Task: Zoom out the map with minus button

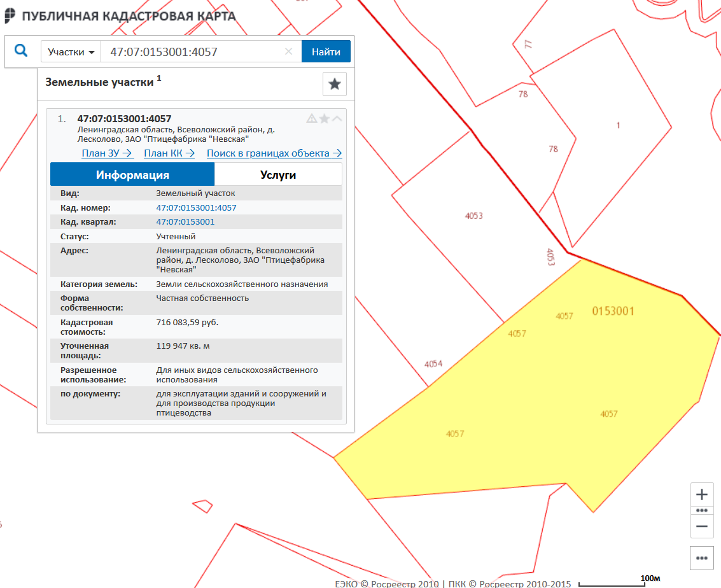Action: click(x=702, y=526)
